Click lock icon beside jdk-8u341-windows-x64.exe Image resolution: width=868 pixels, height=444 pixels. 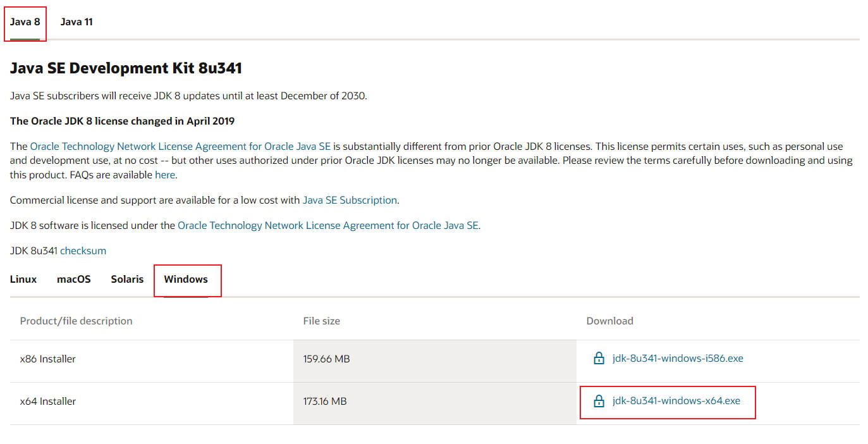click(x=599, y=401)
